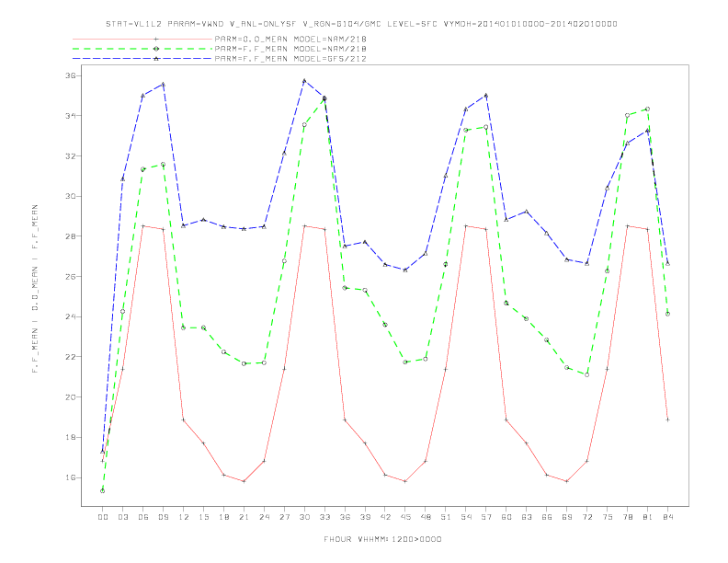The height and width of the screenshot is (563, 728).
Task: Click blue GFS triangle marker at hour 57
Action: pyautogui.click(x=486, y=96)
